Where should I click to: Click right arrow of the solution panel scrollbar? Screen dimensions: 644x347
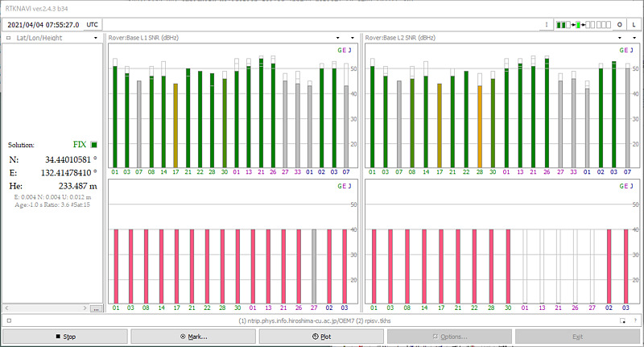(85, 308)
